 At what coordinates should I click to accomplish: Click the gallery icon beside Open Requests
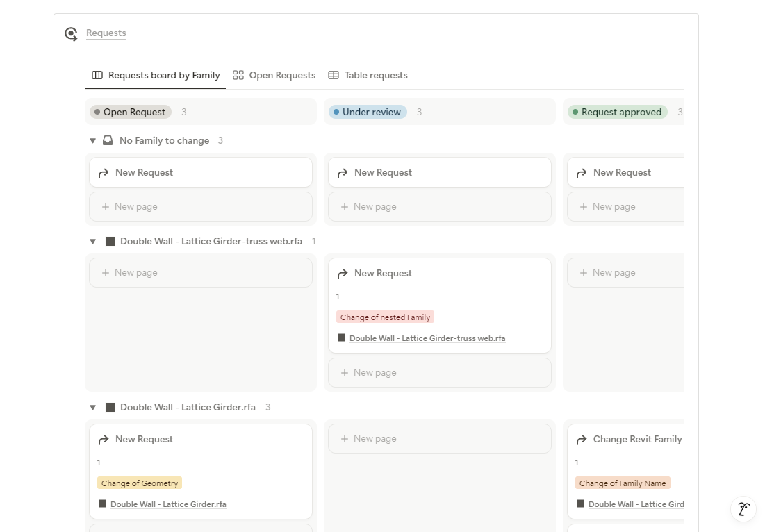(x=238, y=75)
